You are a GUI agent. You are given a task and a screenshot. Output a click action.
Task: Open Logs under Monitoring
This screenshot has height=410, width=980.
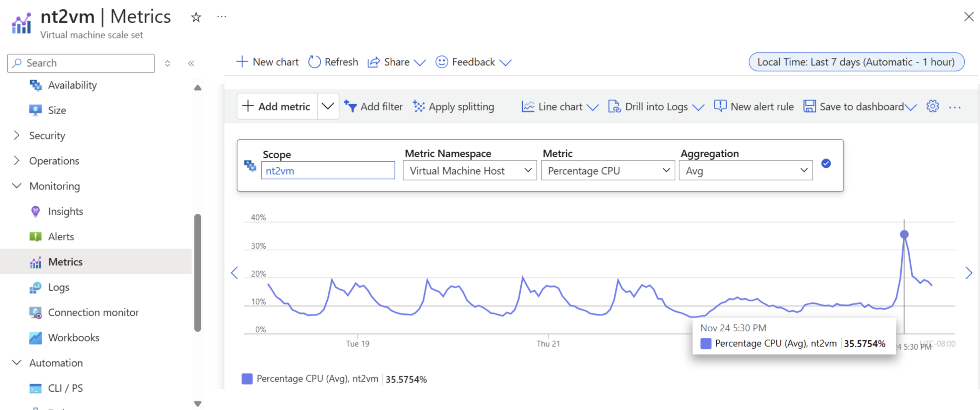point(59,287)
